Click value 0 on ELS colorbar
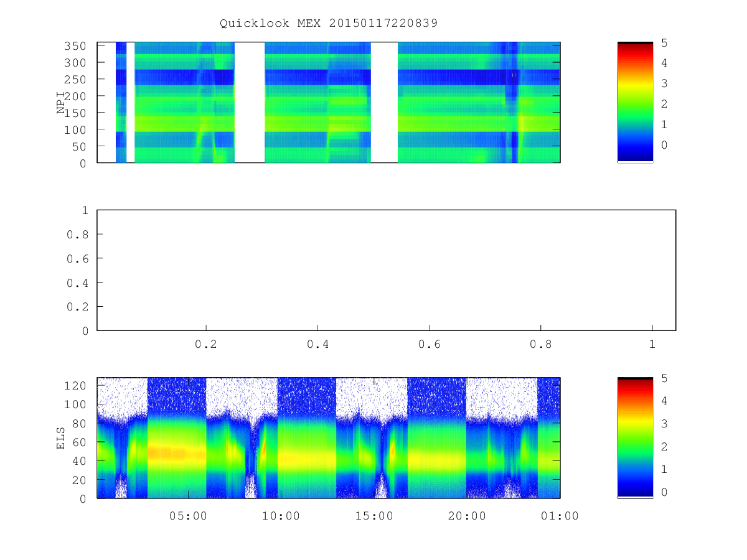The image size is (747, 560). 664,492
